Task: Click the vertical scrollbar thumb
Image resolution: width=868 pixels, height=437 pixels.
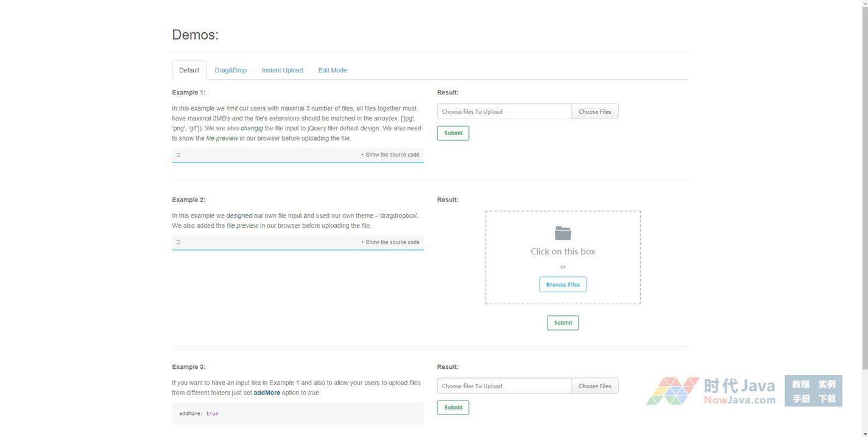Action: click(x=864, y=183)
